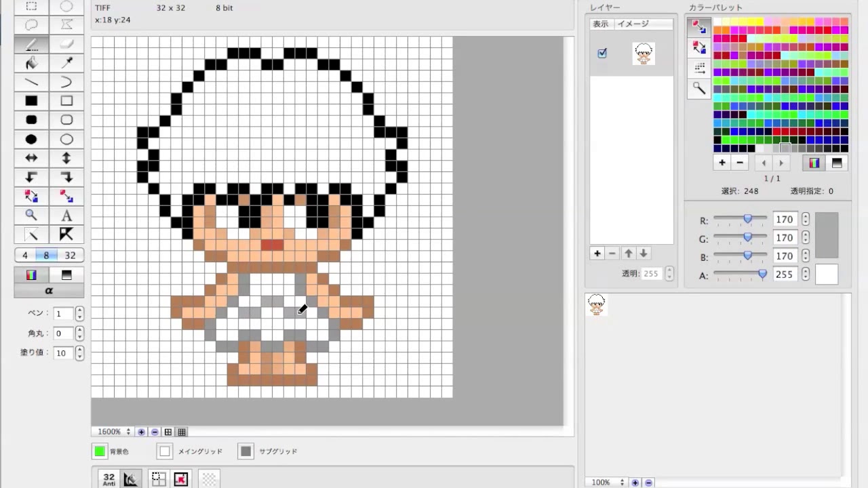Image resolution: width=868 pixels, height=488 pixels.
Task: Choose the outlined rounded rectangle tool
Action: [66, 120]
